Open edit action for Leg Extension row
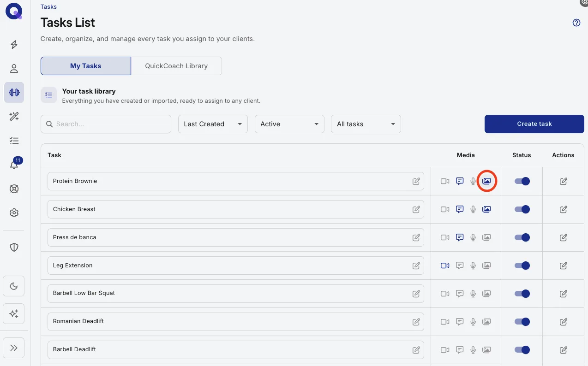588x366 pixels. 563,266
